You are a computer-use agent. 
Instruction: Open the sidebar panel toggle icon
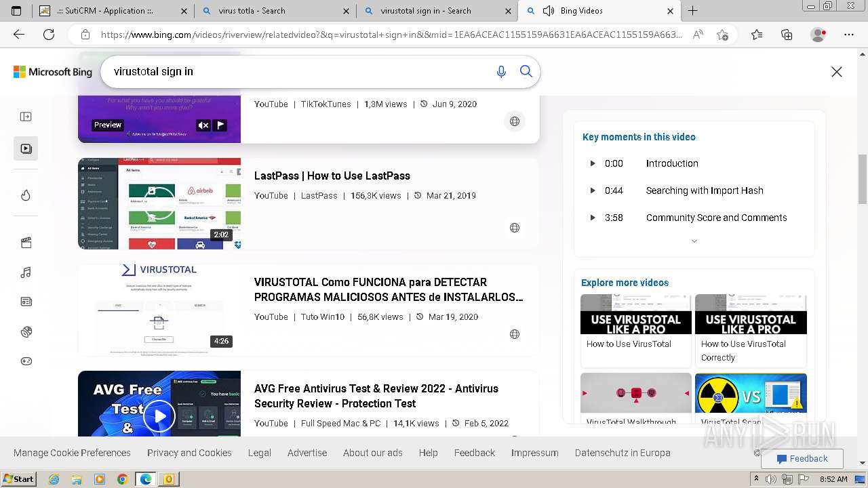26,117
